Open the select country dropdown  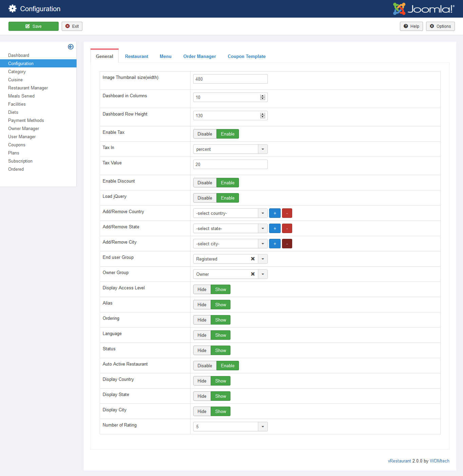pos(263,213)
